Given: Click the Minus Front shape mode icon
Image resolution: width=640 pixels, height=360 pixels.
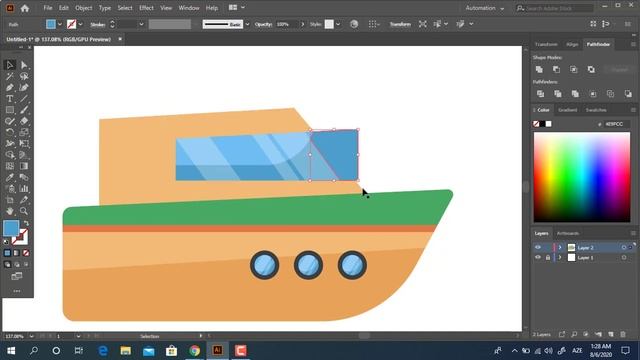Looking at the screenshot, I should pos(556,69).
